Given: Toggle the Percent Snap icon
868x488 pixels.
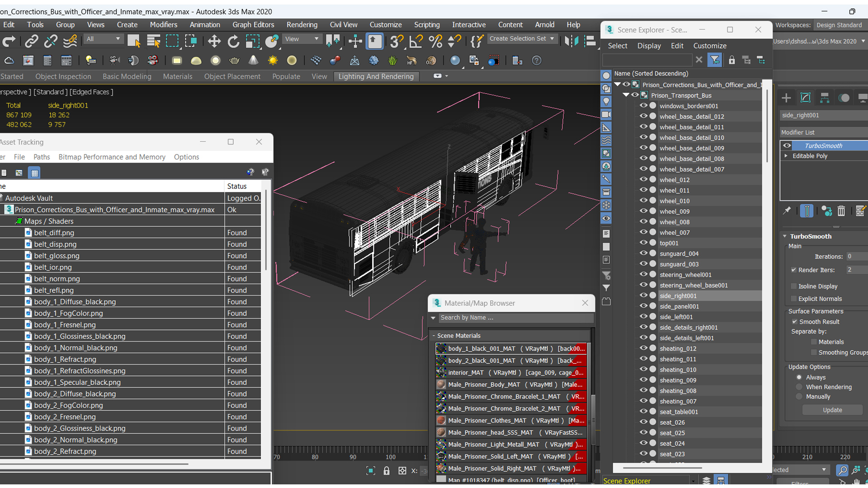Looking at the screenshot, I should point(435,42).
